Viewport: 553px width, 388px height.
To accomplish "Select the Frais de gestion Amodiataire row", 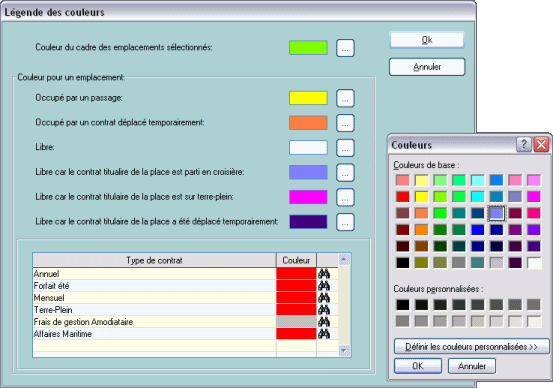I will [186, 322].
